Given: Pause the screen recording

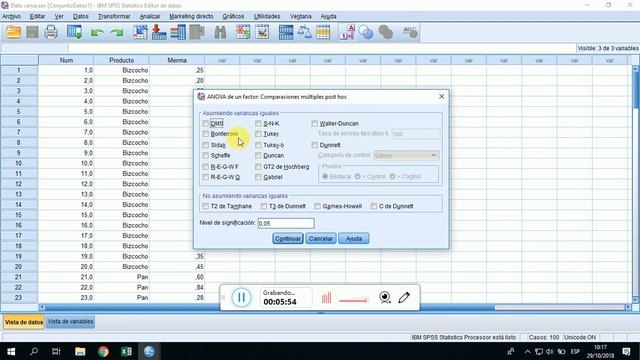Looking at the screenshot, I should coord(241,298).
